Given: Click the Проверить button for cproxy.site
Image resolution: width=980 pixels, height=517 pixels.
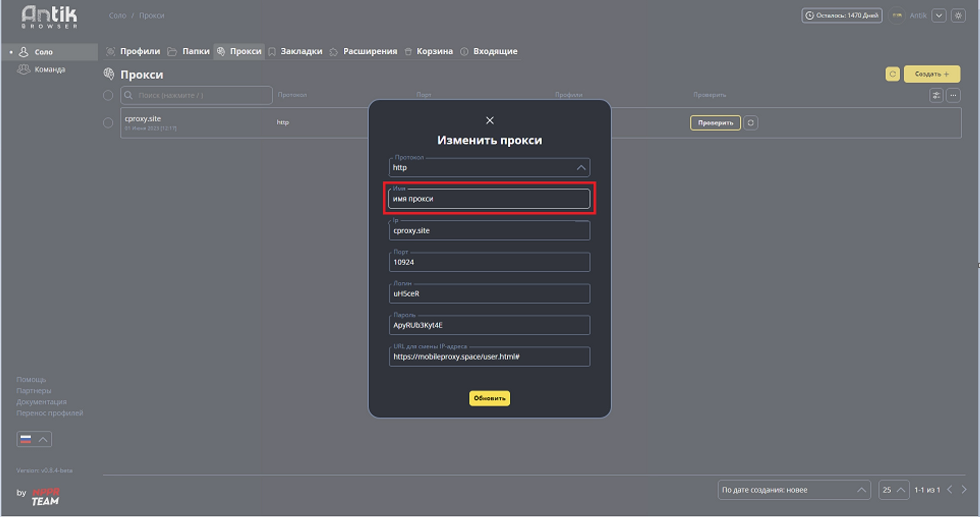Looking at the screenshot, I should (715, 123).
